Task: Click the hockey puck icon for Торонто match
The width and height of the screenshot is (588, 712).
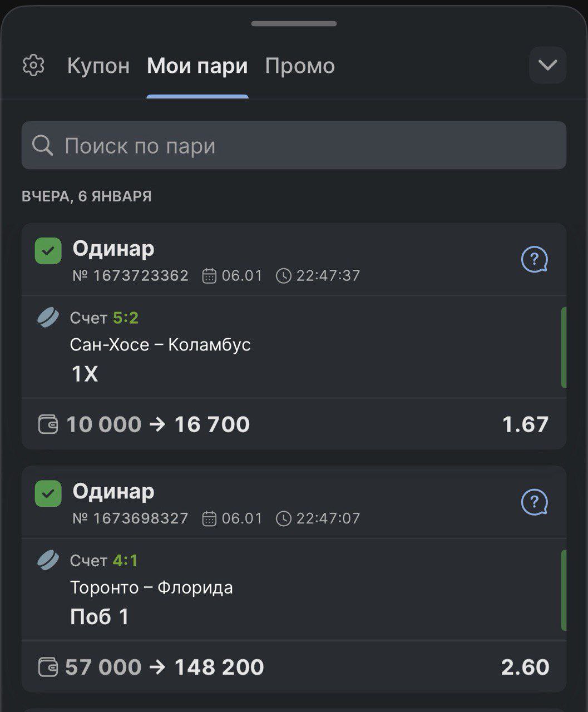Action: tap(48, 560)
